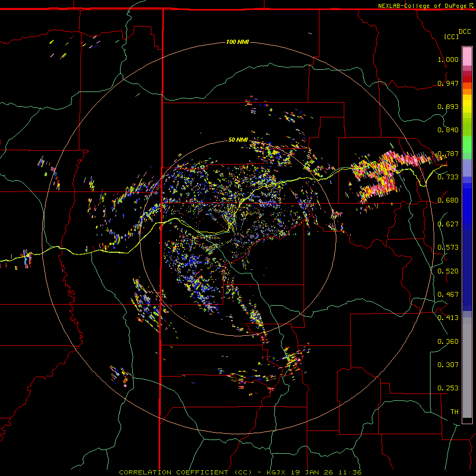
Task: Click the 50 NMI range ring label
Action: pos(238,140)
